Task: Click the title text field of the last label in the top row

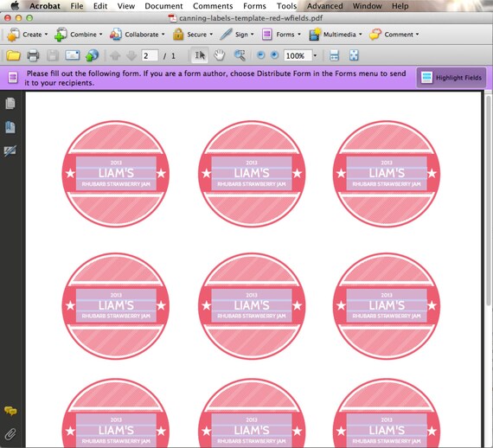Action: point(387,173)
